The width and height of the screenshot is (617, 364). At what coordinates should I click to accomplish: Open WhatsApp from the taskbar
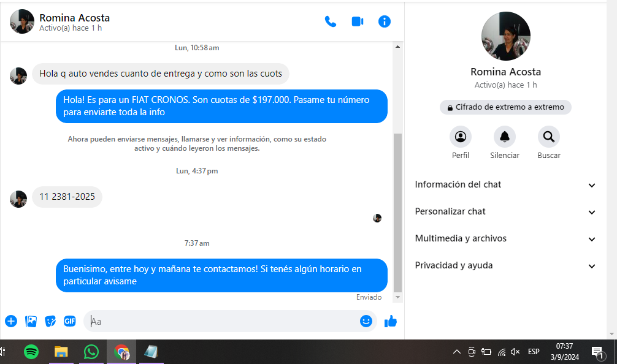[x=91, y=352]
